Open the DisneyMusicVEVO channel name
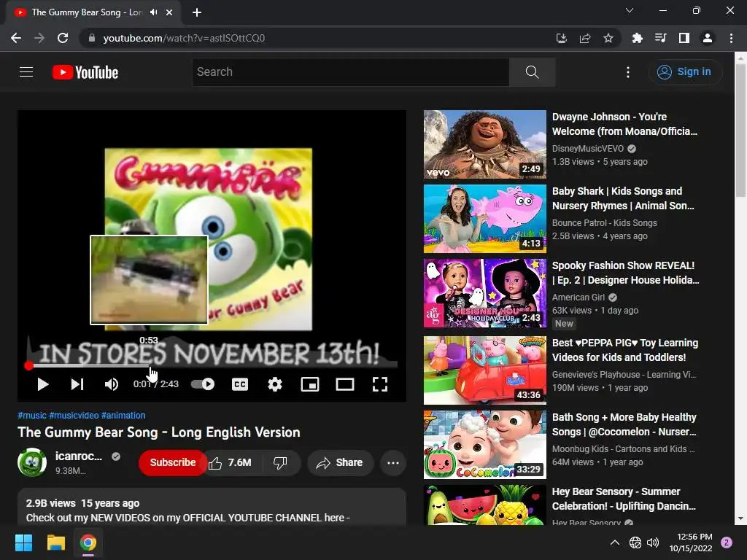The height and width of the screenshot is (560, 747). 587,149
